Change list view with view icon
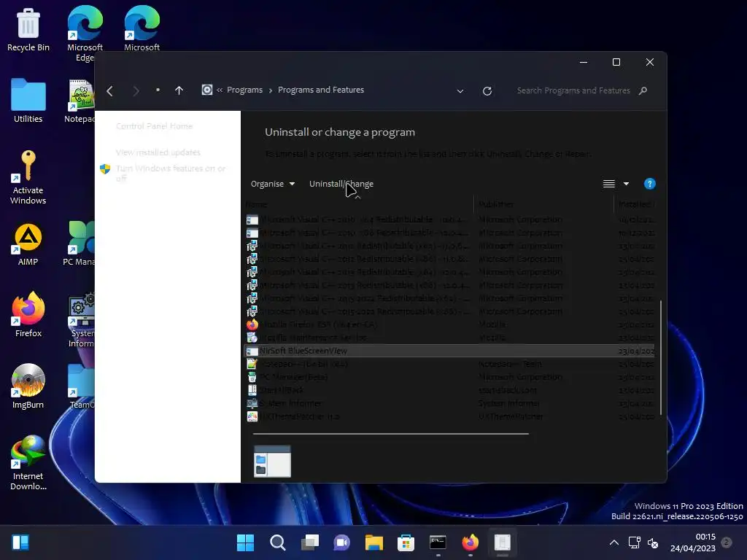The width and height of the screenshot is (747, 560). (x=609, y=184)
